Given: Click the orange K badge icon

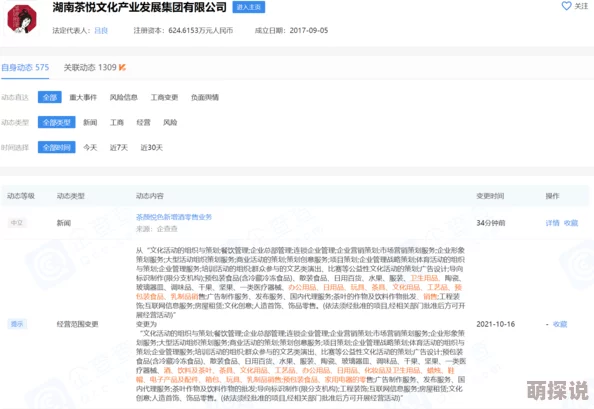Looking at the screenshot, I should click(x=122, y=67).
